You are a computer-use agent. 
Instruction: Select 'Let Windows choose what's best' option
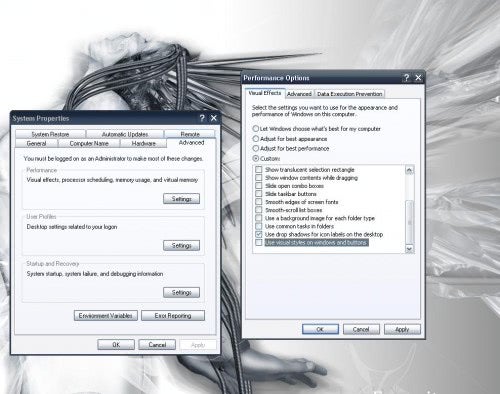point(256,129)
